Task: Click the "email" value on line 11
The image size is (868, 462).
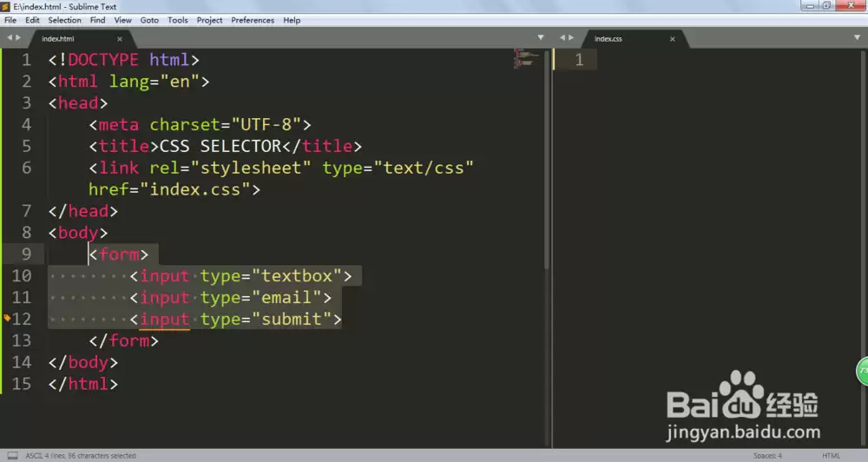Action: pyautogui.click(x=286, y=298)
